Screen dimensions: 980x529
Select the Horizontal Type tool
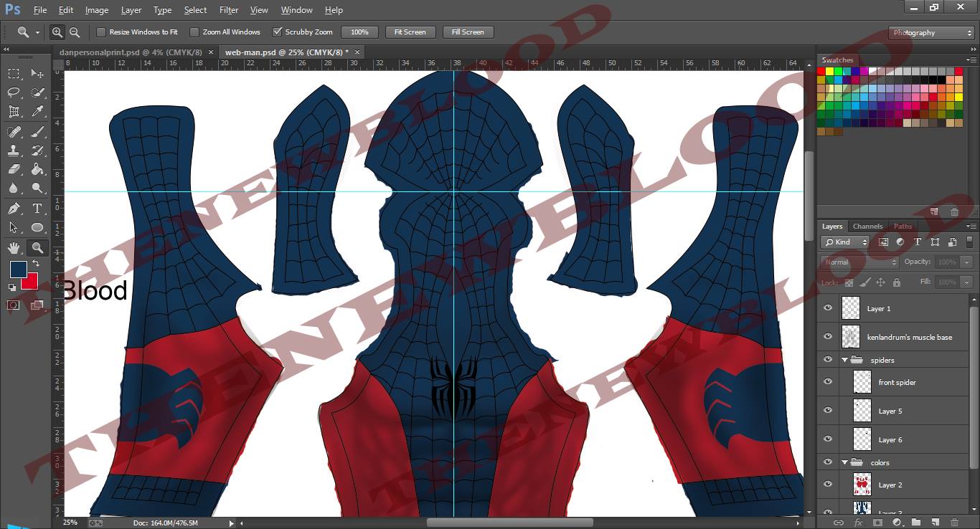point(37,209)
